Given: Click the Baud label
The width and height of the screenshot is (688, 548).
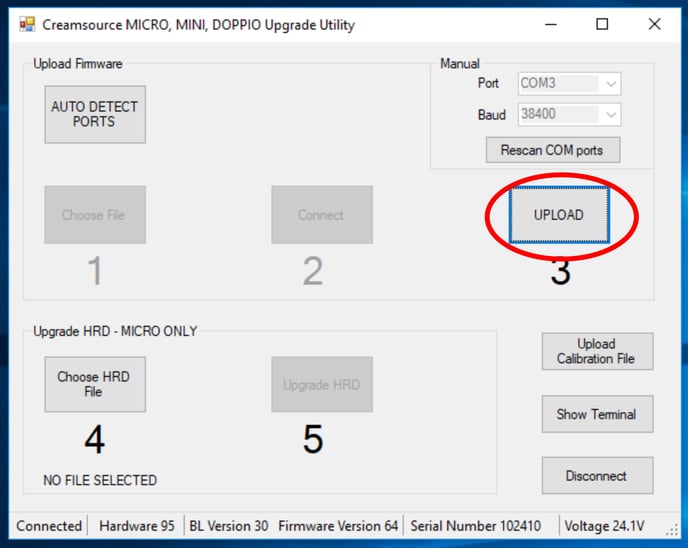Looking at the screenshot, I should (x=491, y=115).
